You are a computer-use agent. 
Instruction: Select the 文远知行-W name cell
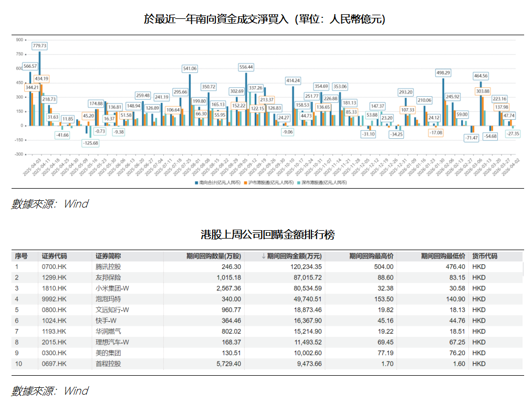pos(112,310)
